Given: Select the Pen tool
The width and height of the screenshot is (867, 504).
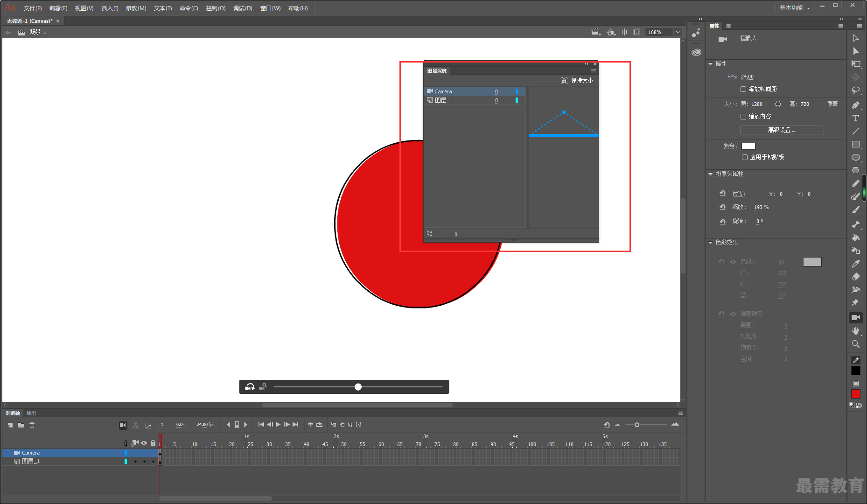Looking at the screenshot, I should click(855, 105).
